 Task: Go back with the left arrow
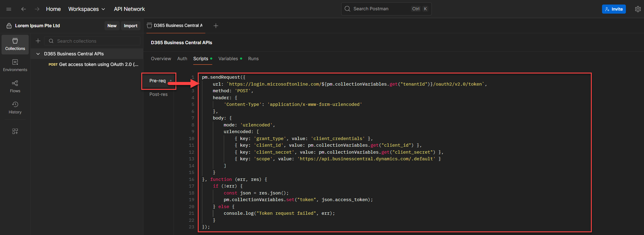(24, 9)
